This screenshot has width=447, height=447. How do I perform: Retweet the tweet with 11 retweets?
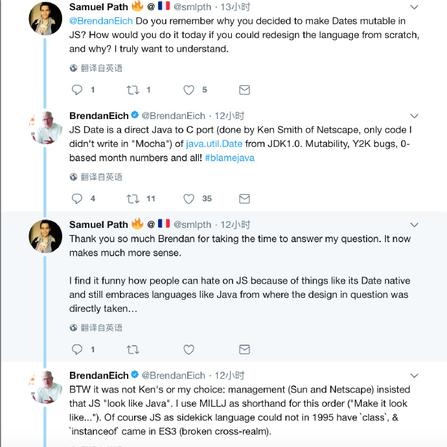tap(133, 199)
